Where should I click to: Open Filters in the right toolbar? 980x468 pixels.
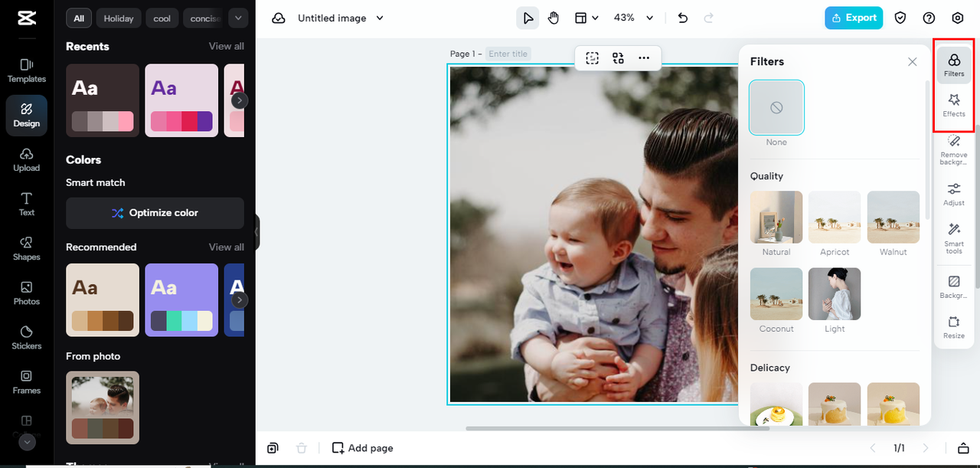click(954, 64)
